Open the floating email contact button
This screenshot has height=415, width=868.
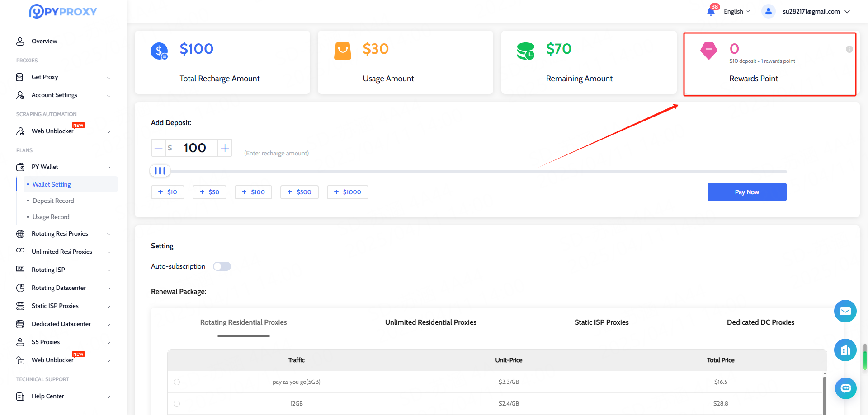point(845,311)
